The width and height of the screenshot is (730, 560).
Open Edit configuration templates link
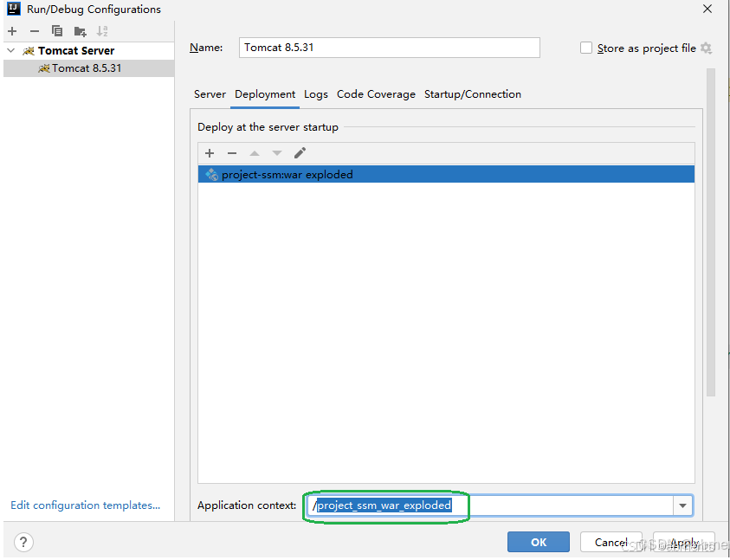point(85,505)
